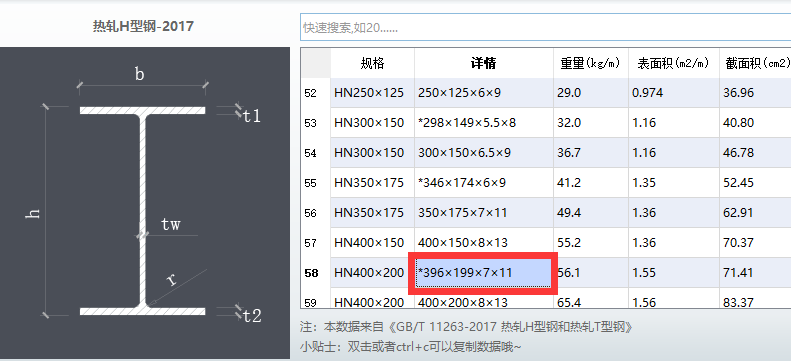Click HN250×125 spec cell

click(x=372, y=93)
